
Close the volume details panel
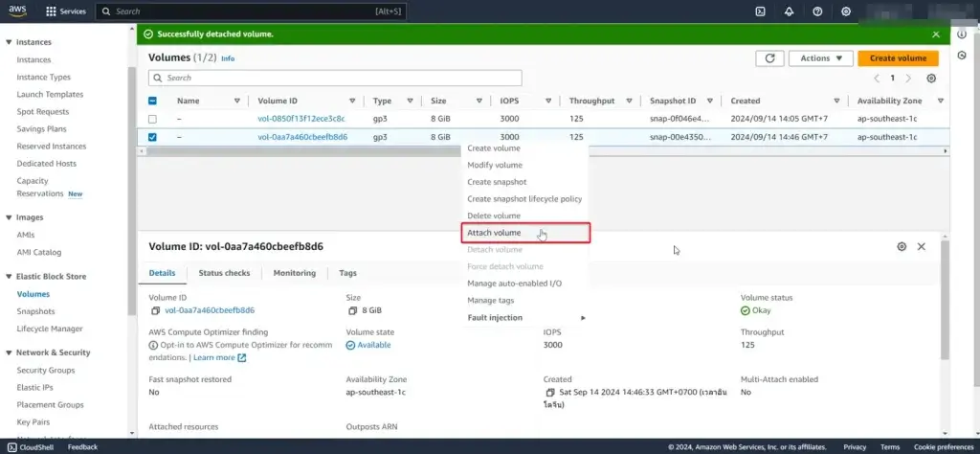click(922, 246)
